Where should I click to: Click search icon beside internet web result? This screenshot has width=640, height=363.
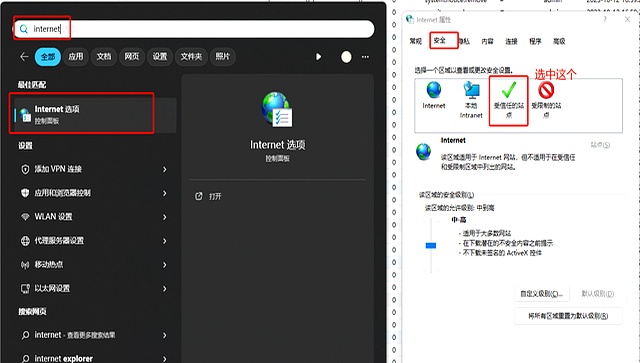point(25,335)
